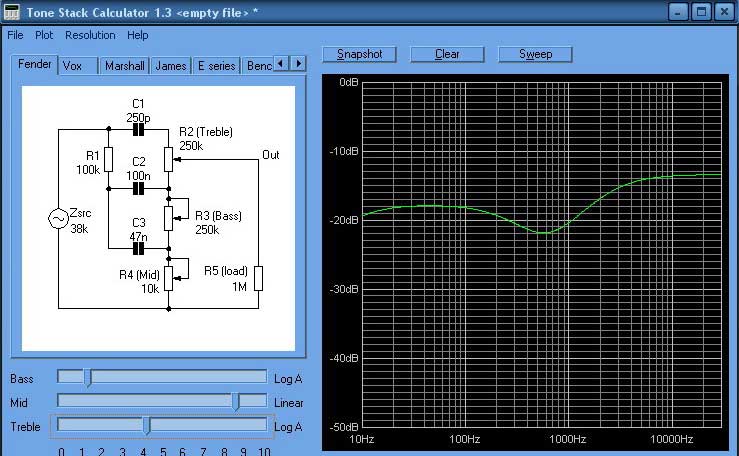The image size is (739, 456).
Task: Click the Mid slider thumb
Action: tap(236, 402)
